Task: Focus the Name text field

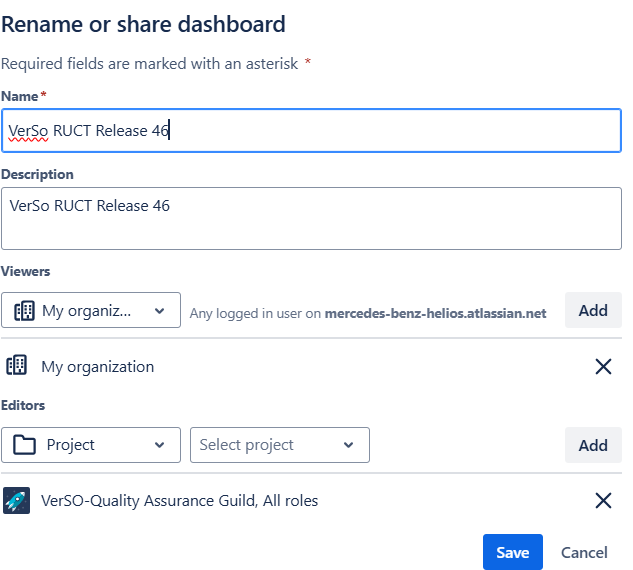Action: pos(310,130)
